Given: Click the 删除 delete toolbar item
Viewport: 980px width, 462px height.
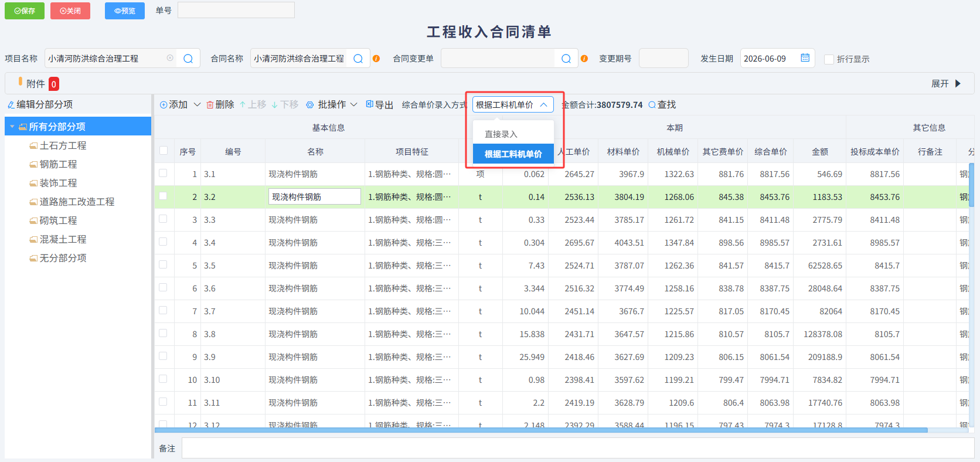Looking at the screenshot, I should point(220,104).
